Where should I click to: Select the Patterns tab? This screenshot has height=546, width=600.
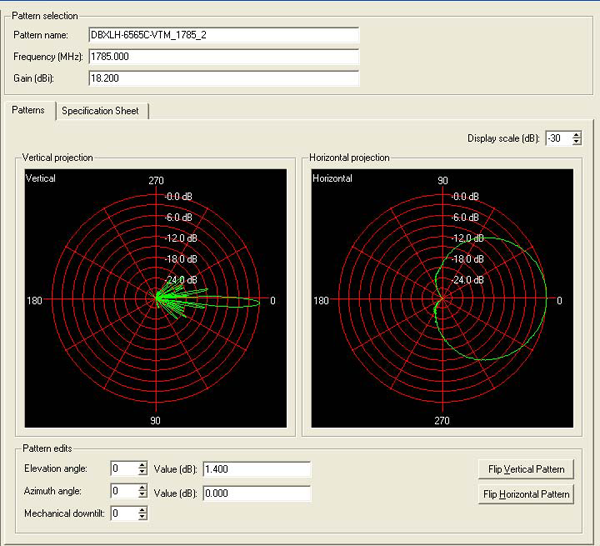(x=27, y=111)
